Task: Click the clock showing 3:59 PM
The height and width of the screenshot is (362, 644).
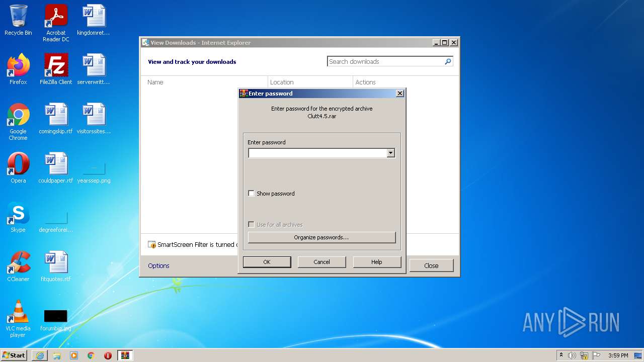Action: point(618,355)
